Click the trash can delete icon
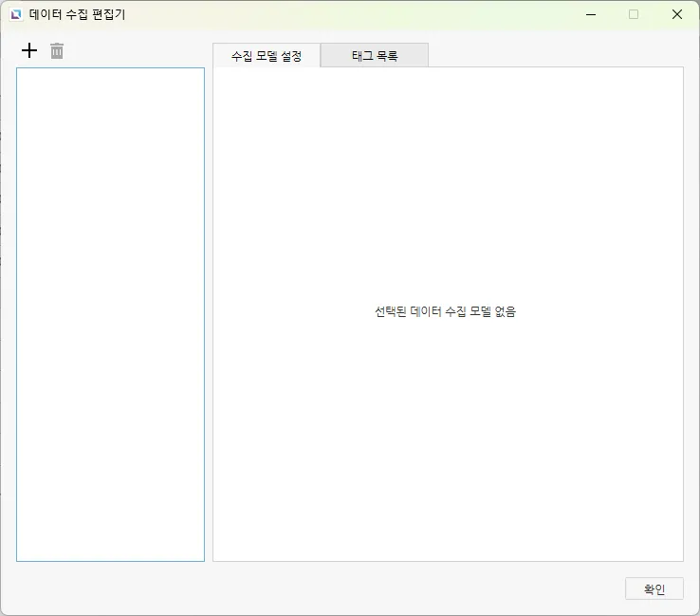The width and height of the screenshot is (700, 616). 57,50
